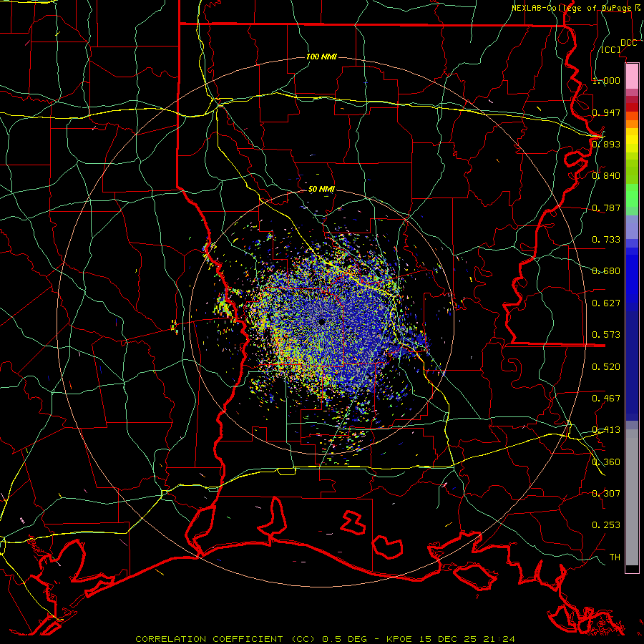Click the 100 NMI range ring label
Image resolution: width=644 pixels, height=644 pixels.
321,57
